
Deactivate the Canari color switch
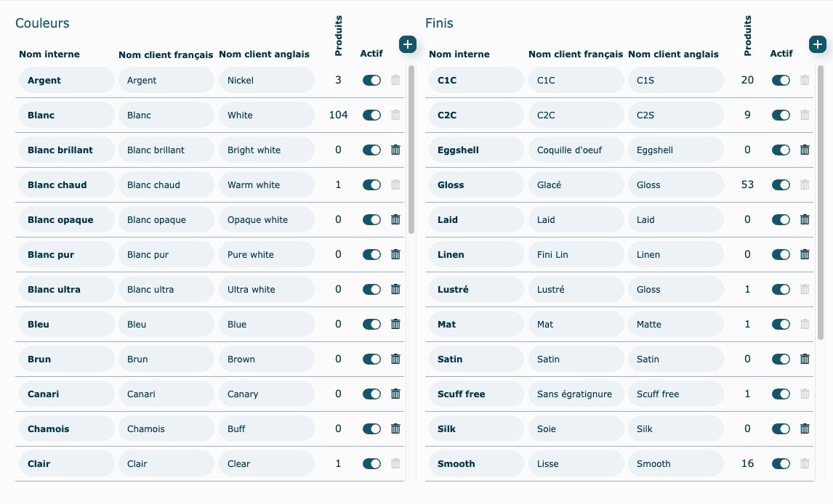[371, 394]
